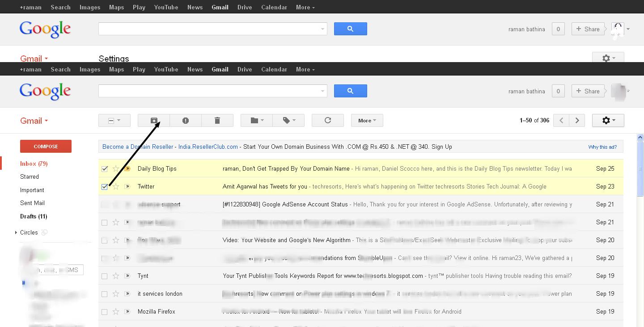Toggle importance marker on Mozilla Firefox email

click(x=127, y=311)
